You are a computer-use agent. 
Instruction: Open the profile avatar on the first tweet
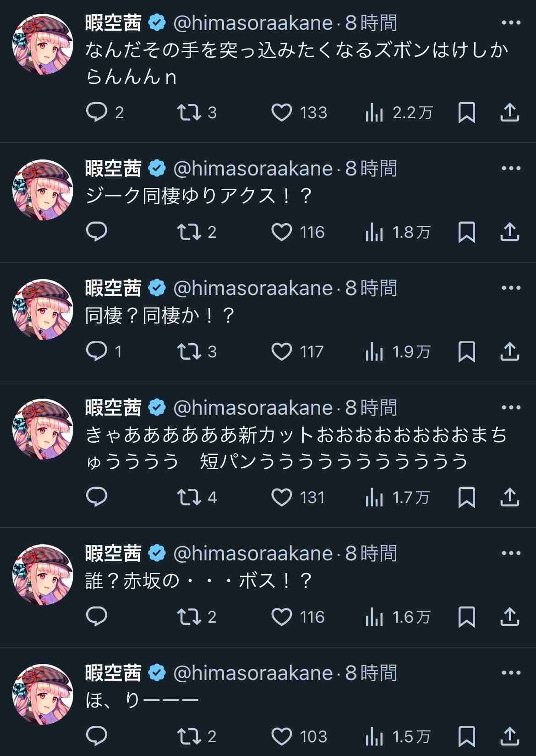tap(43, 44)
